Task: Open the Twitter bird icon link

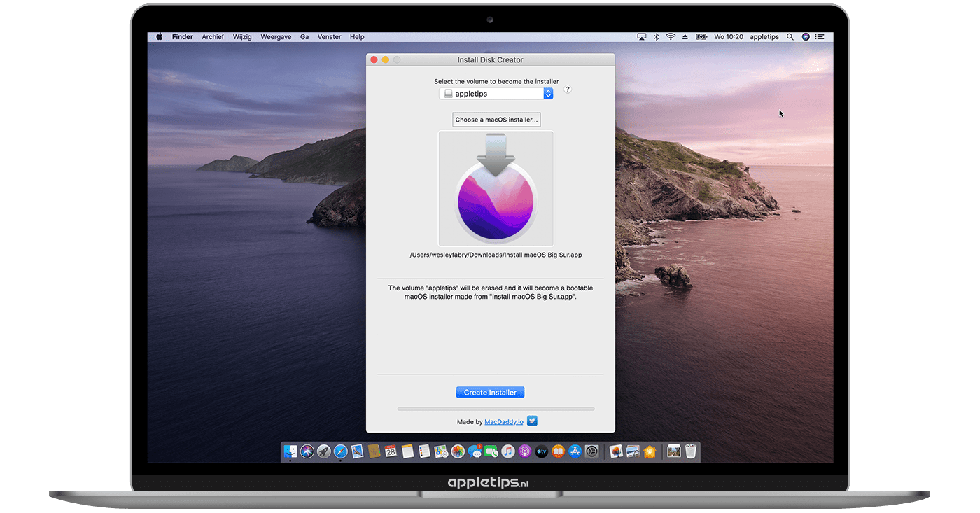Action: click(532, 421)
